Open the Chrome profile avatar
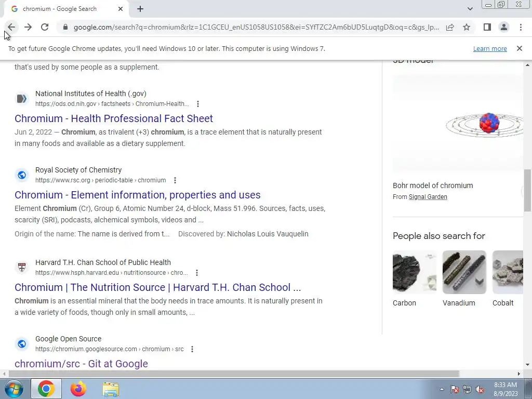Image resolution: width=532 pixels, height=399 pixels. (x=504, y=27)
